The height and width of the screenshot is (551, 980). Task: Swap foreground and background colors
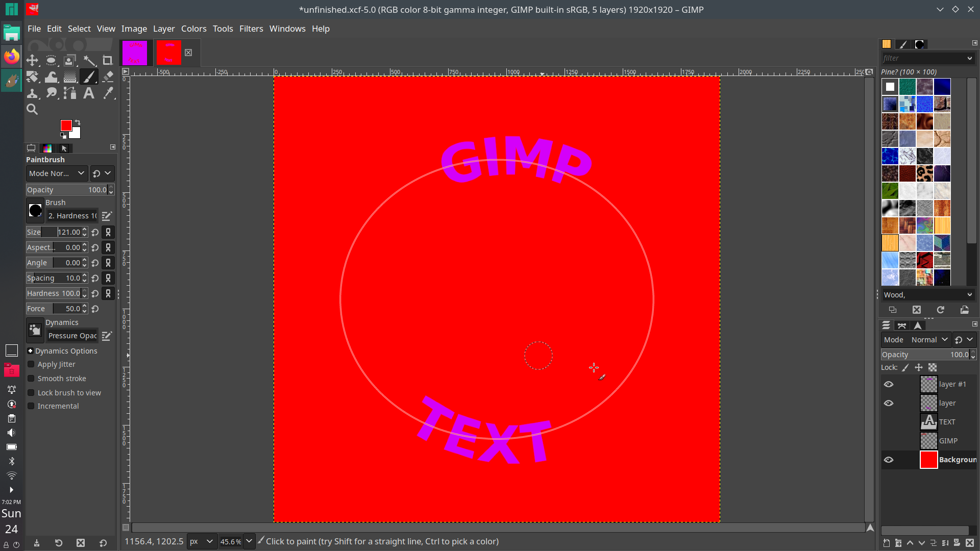(x=78, y=122)
